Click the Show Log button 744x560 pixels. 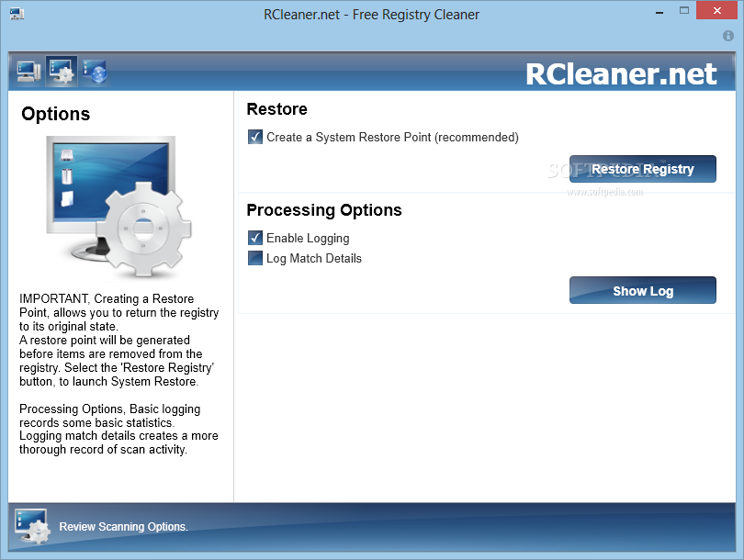click(x=642, y=290)
